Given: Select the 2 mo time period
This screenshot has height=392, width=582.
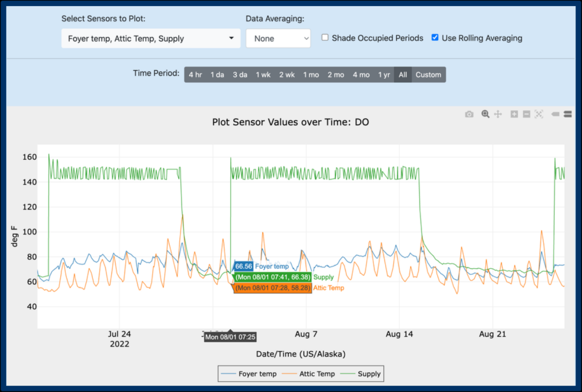Looking at the screenshot, I should [x=336, y=75].
